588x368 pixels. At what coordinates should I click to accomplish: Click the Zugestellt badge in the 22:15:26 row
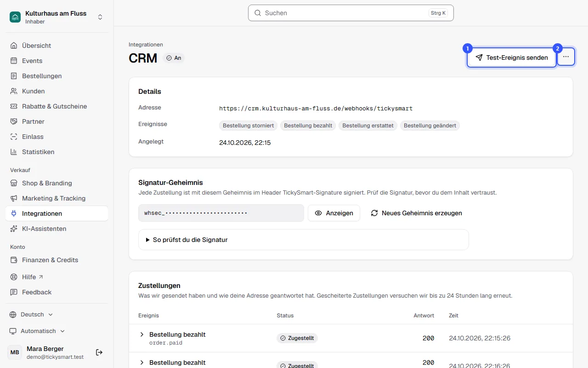[x=297, y=338]
